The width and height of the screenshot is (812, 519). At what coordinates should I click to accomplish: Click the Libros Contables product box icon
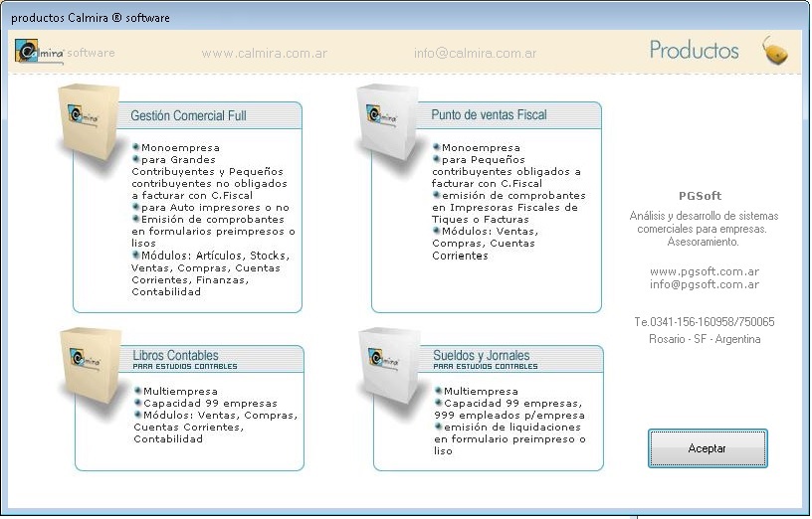[89, 366]
